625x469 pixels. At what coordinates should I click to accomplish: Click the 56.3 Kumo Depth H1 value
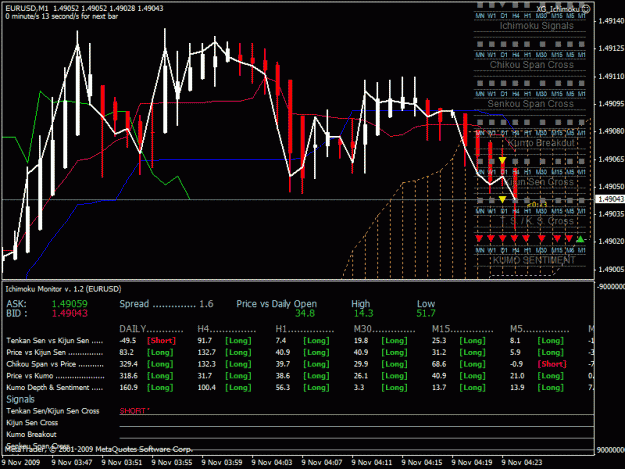(283, 387)
